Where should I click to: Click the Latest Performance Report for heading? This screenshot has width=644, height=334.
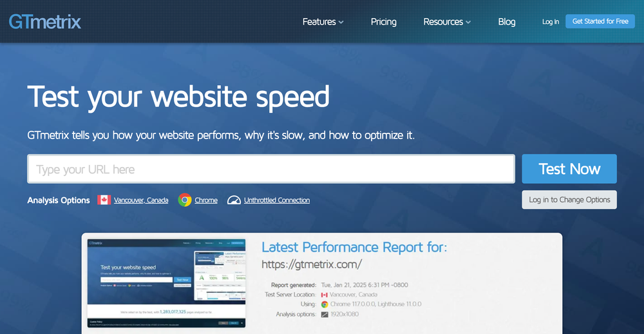point(354,247)
